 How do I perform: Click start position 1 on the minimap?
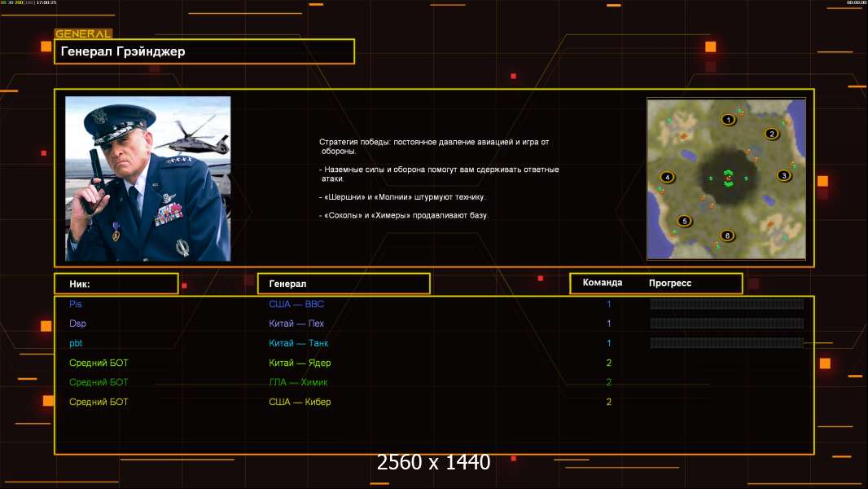coord(729,120)
